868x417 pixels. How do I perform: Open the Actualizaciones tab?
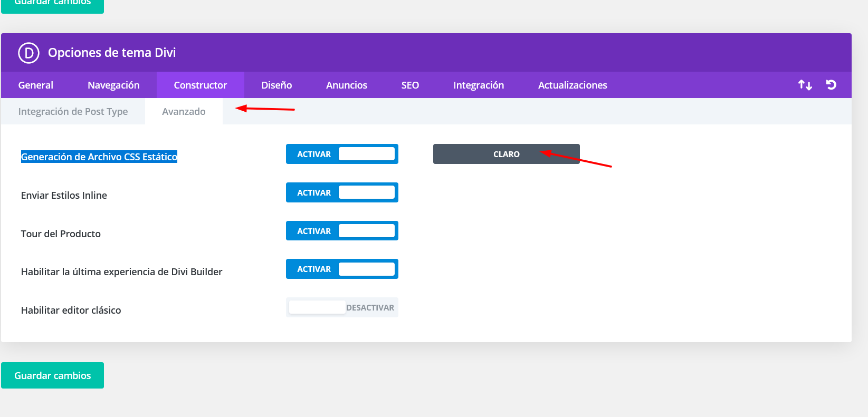click(x=573, y=85)
